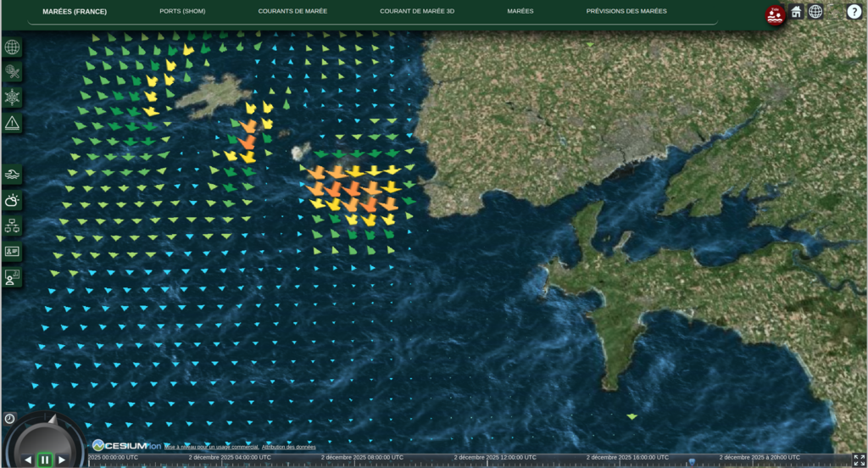The height and width of the screenshot is (468, 868).
Task: Click the red Tide logo icon
Action: point(775,14)
